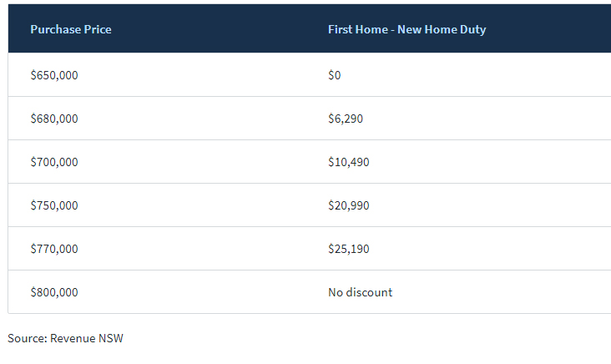Click the $700,000 purchase price entry
Viewport: 611px width, 364px height.
54,162
